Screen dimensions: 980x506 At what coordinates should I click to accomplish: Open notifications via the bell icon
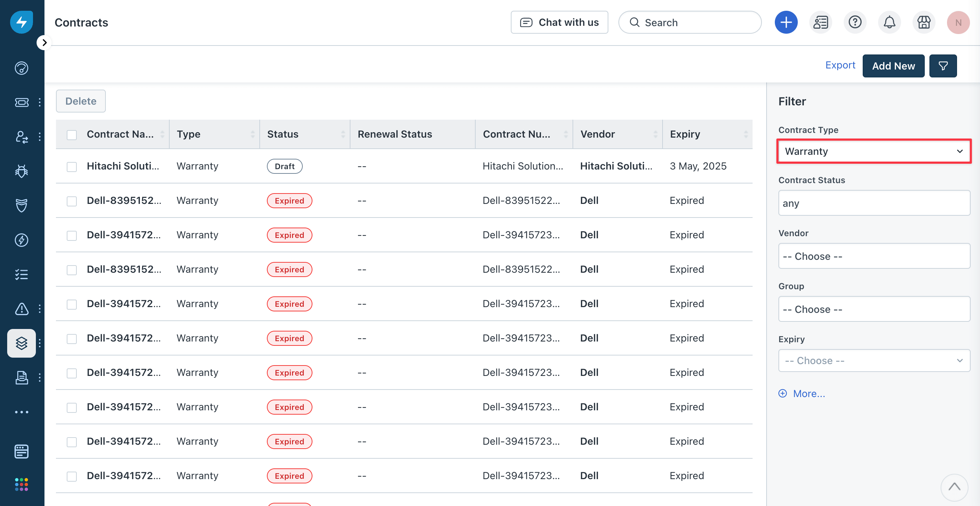pos(890,22)
